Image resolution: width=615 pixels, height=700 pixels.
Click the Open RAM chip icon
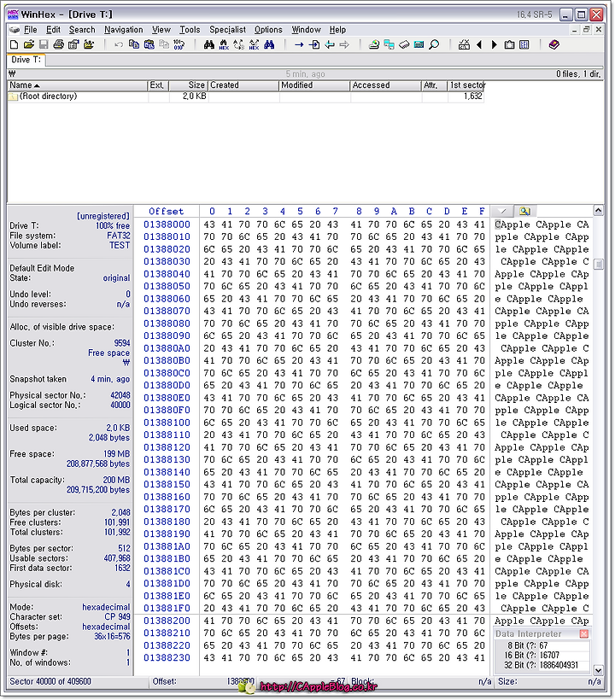pyautogui.click(x=404, y=44)
